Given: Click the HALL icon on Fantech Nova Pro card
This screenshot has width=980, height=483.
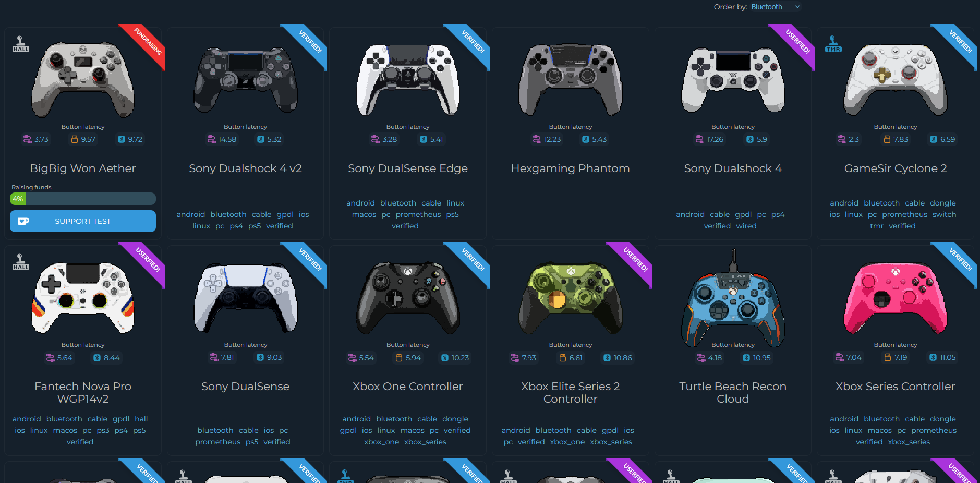Looking at the screenshot, I should [21, 262].
